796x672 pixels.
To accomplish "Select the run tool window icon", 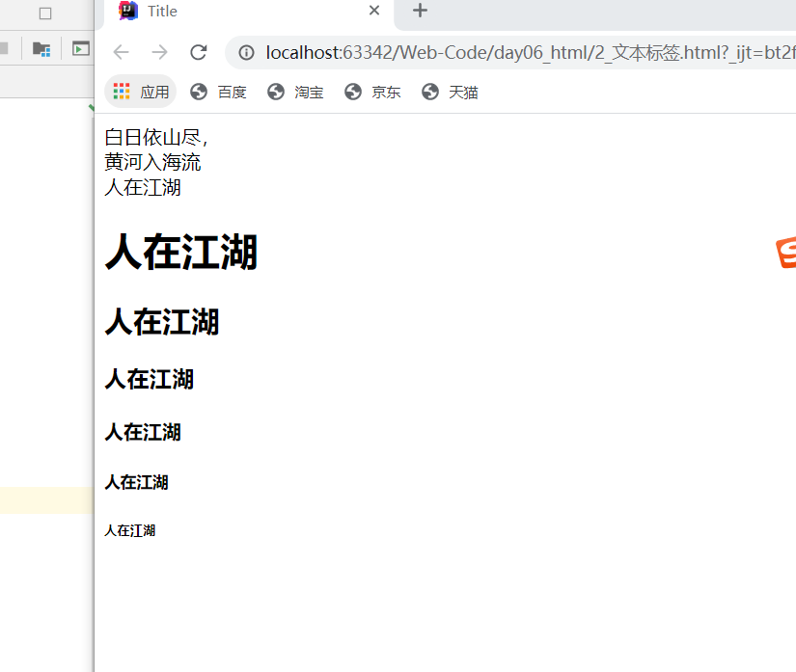I will 80,47.
